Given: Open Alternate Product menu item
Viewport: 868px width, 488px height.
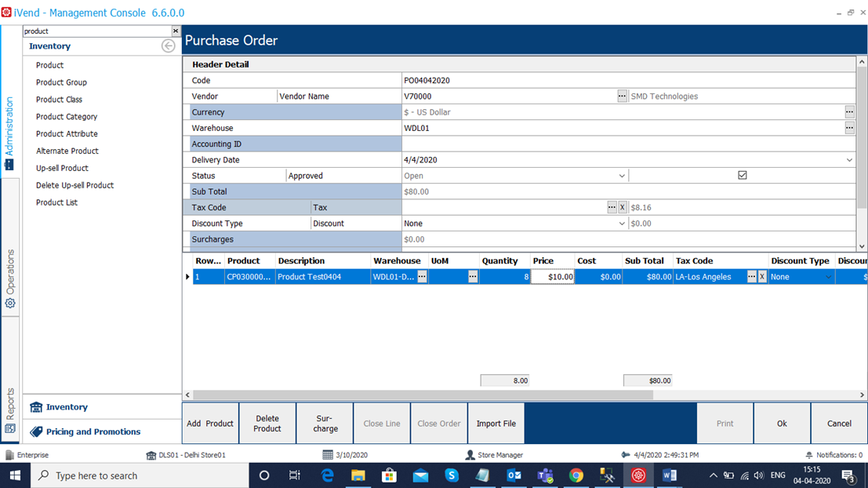Looking at the screenshot, I should [x=67, y=151].
